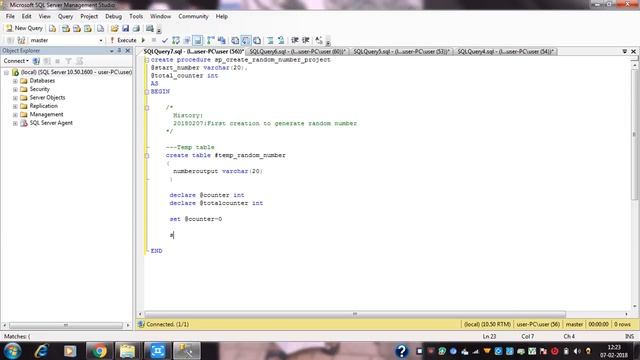The height and width of the screenshot is (360, 640).
Task: Select Results to File
Action: (257, 40)
